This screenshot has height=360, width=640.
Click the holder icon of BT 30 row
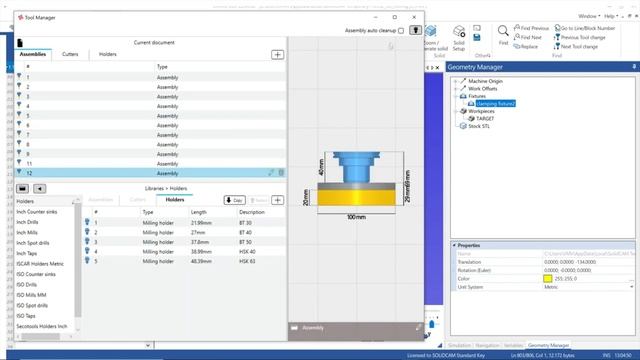coord(87,222)
